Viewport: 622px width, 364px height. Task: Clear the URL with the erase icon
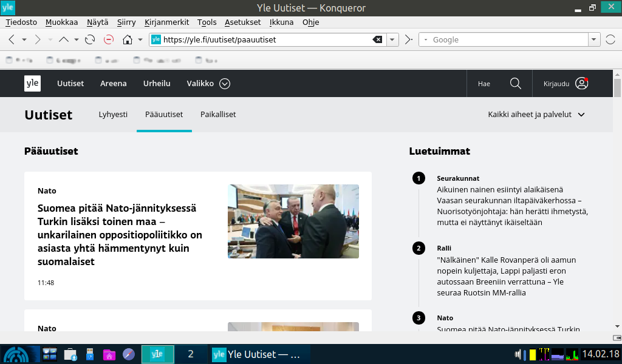click(x=377, y=39)
